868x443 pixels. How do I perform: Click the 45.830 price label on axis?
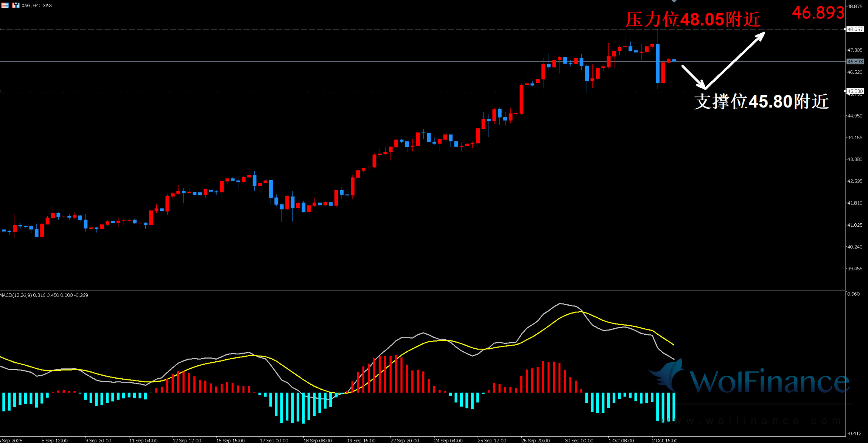855,91
